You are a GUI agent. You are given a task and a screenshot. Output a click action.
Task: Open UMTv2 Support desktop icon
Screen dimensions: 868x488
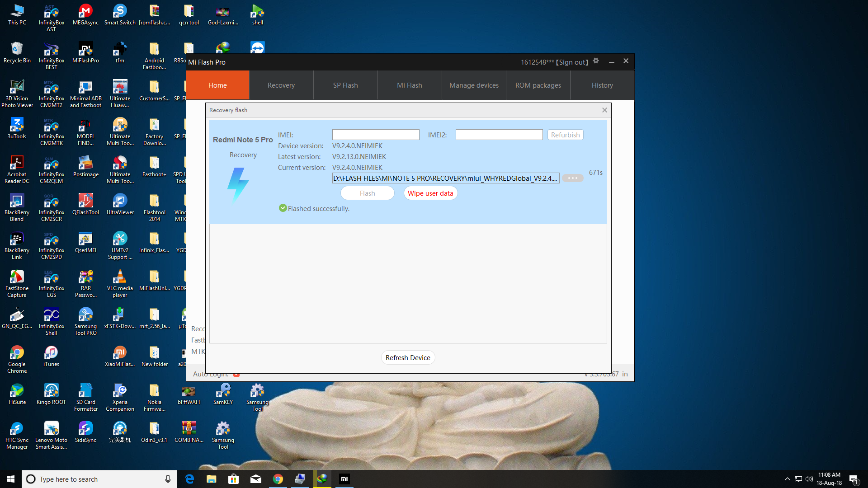click(120, 246)
